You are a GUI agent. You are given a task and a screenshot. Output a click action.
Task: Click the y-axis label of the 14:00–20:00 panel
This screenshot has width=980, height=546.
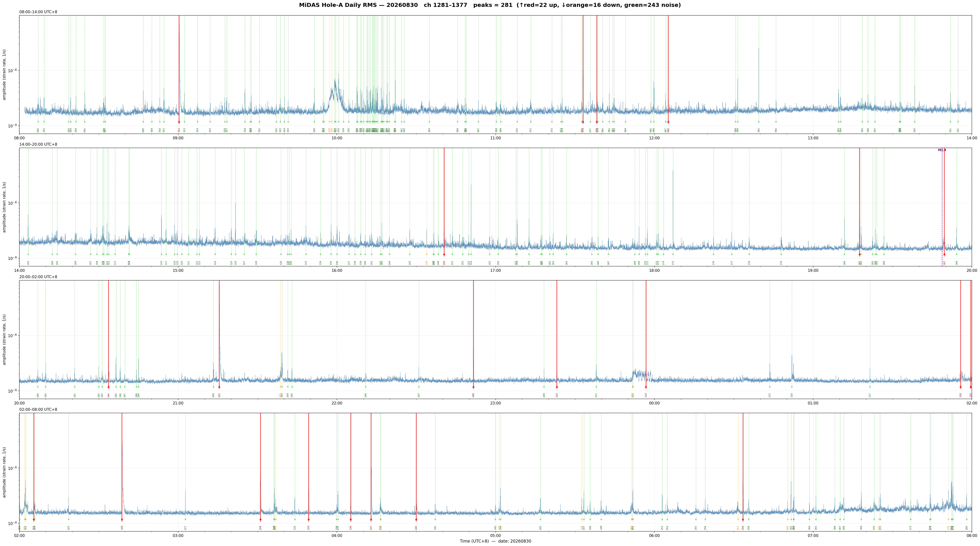pyautogui.click(x=5, y=207)
